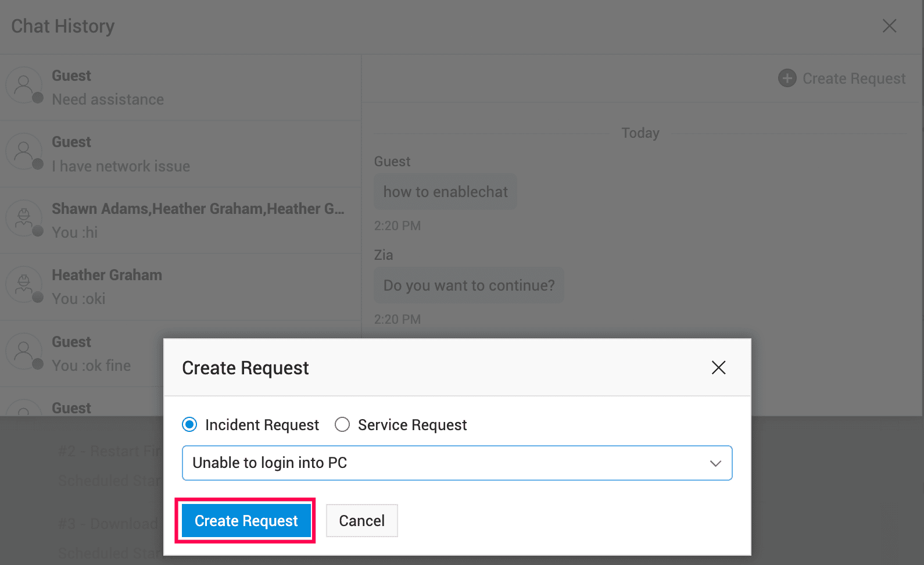The image size is (924, 565).
Task: Open the 'Unable to login into PC' dropdown
Action: click(x=457, y=463)
